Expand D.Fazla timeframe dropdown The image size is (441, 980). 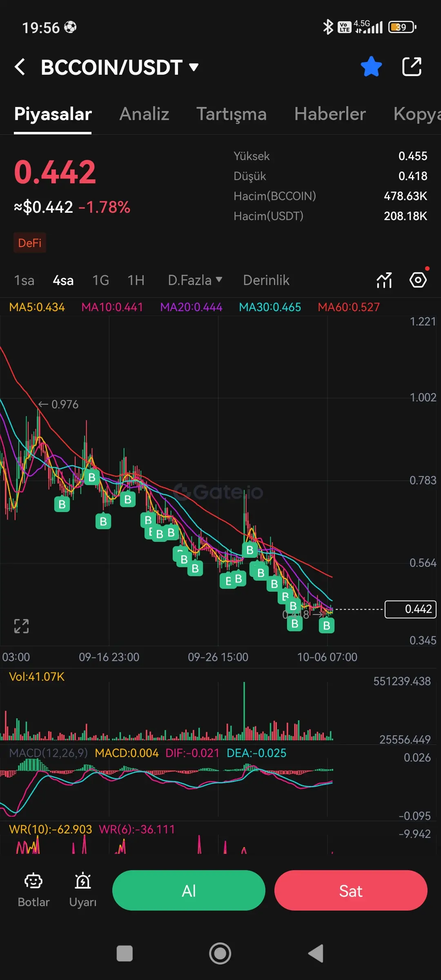coord(195,280)
